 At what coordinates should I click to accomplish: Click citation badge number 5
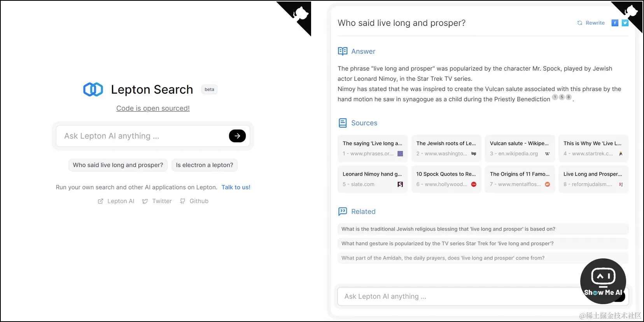pyautogui.click(x=562, y=97)
